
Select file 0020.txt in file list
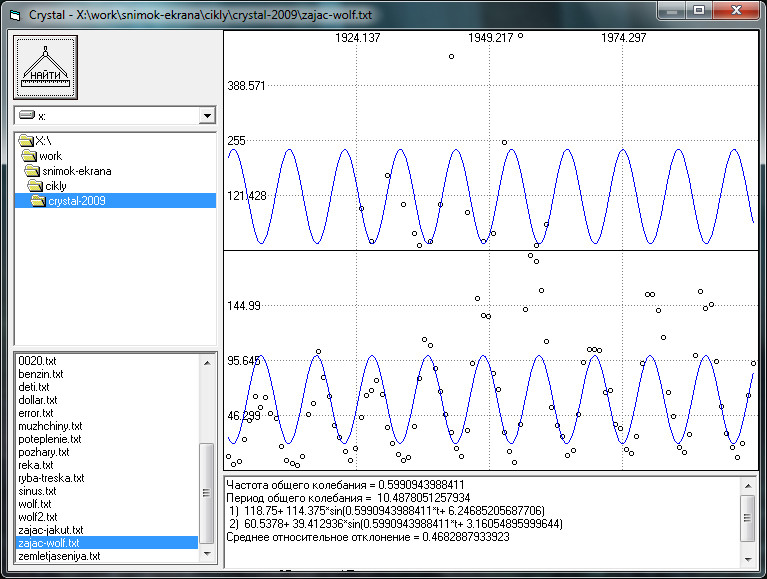tap(35, 360)
